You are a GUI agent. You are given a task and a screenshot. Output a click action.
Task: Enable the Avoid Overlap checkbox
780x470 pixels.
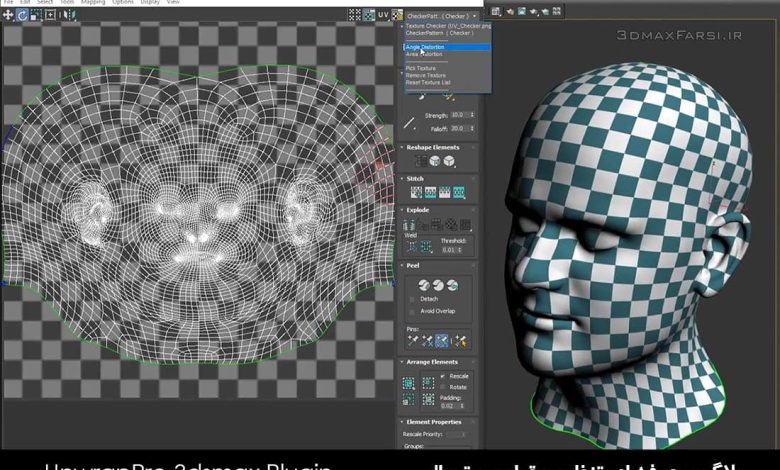(412, 311)
